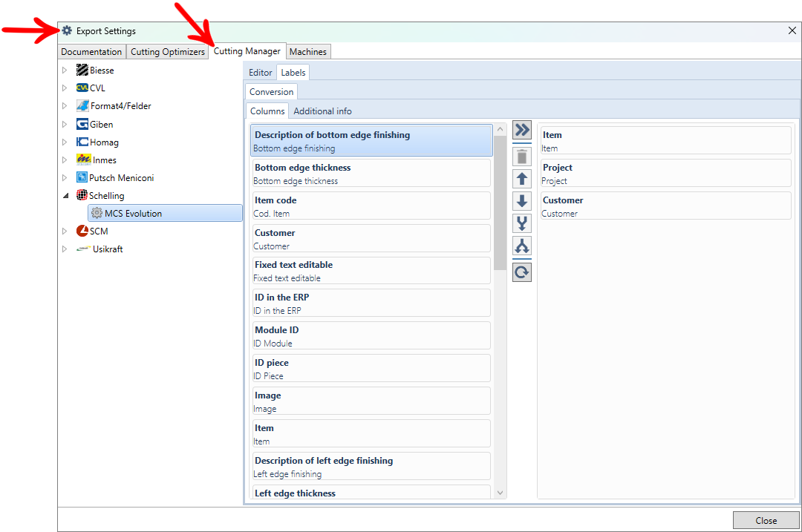The image size is (802, 532).
Task: Click the columns list scroll up arrow
Action: pos(501,129)
